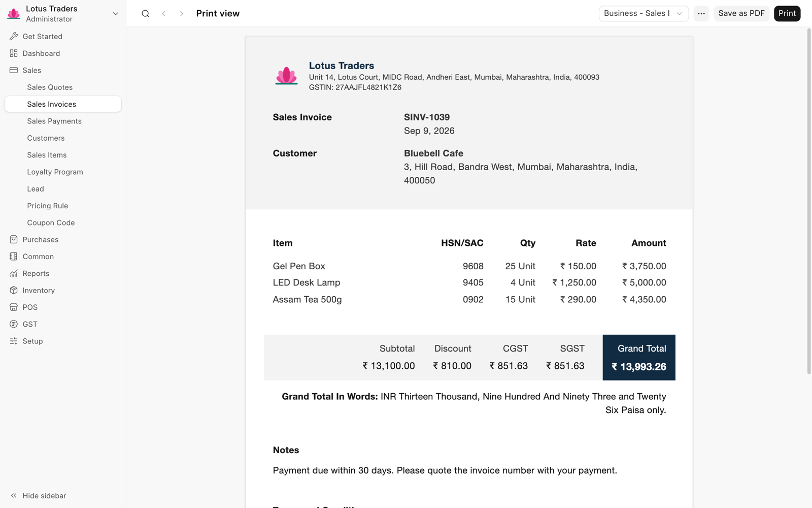Click the Hide sidebar double-chevron icon
812x508 pixels.
pyautogui.click(x=14, y=495)
